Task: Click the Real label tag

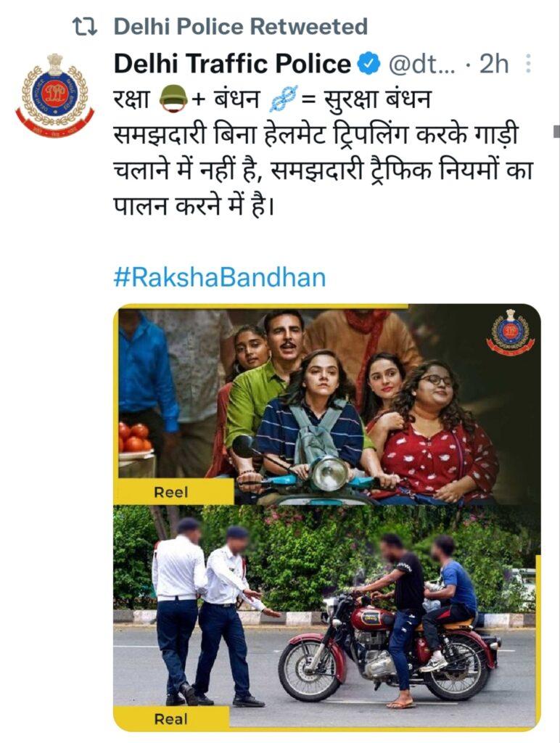Action: [171, 719]
